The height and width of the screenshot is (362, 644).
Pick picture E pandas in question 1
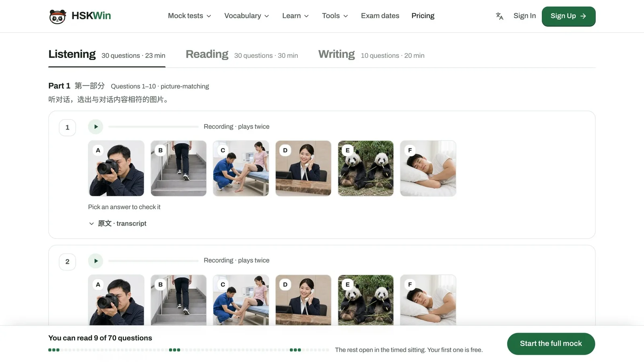pos(366,169)
